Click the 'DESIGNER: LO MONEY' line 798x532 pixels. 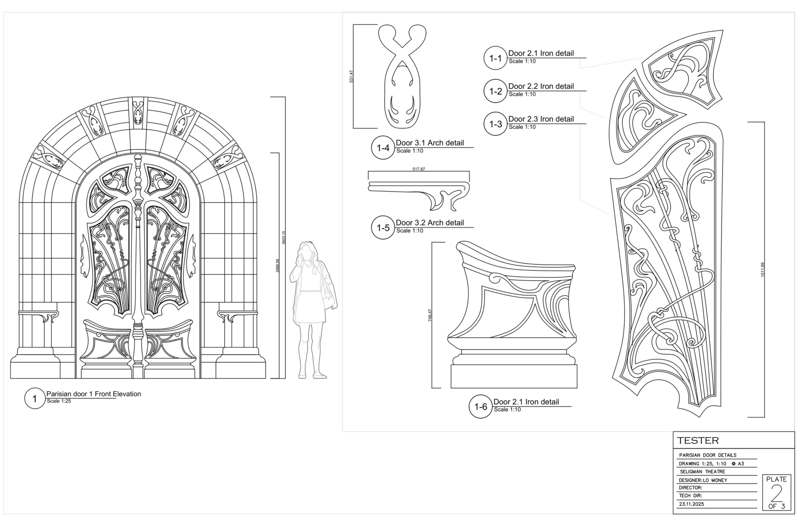[x=703, y=480]
